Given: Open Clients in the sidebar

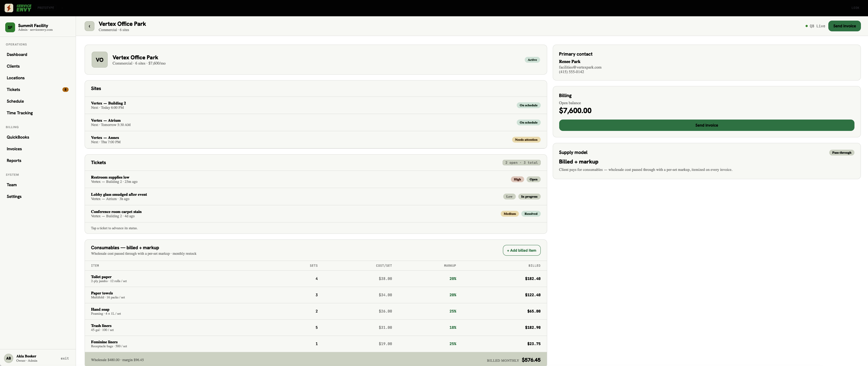Looking at the screenshot, I should point(38,66).
